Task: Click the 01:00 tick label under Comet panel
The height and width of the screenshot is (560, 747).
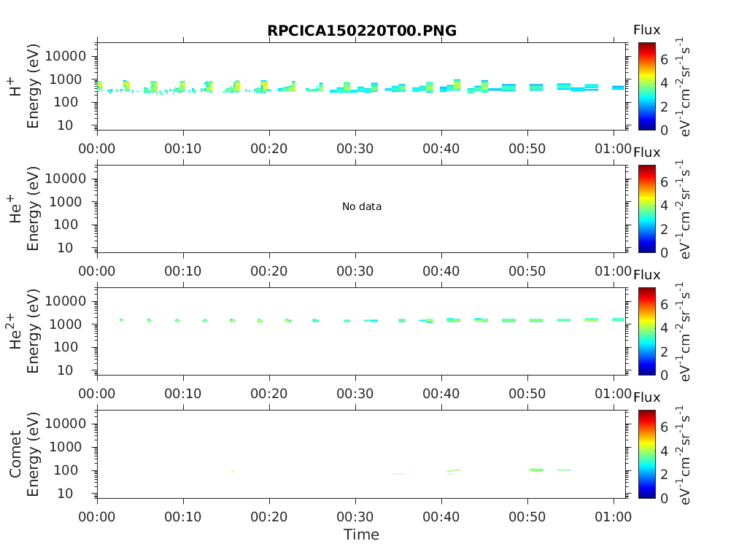Action: tap(613, 517)
